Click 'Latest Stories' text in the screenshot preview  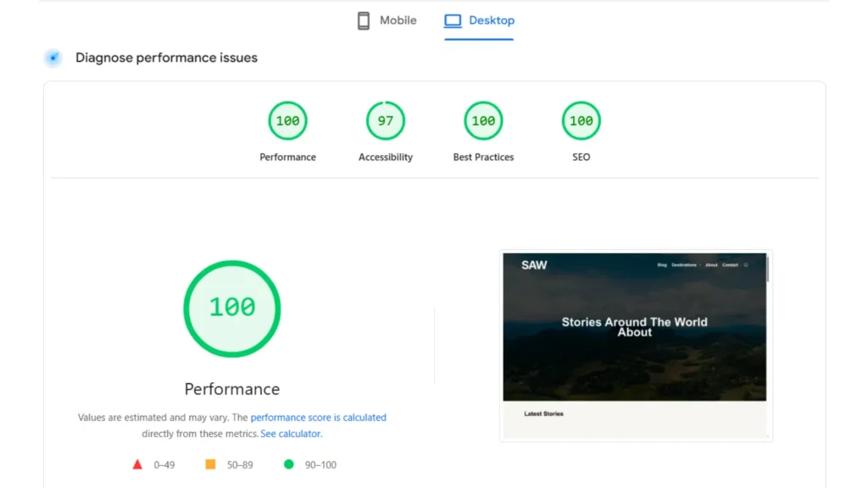[x=543, y=413]
